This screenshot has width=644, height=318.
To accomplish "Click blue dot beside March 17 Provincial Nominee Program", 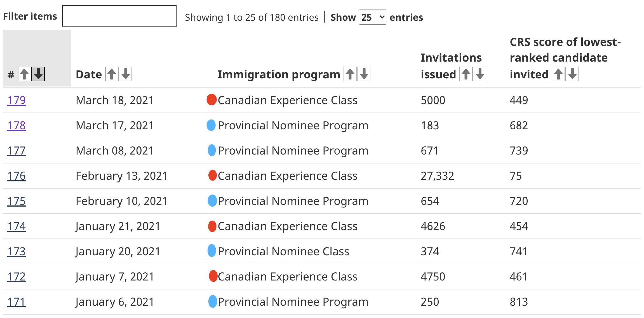I will [211, 125].
